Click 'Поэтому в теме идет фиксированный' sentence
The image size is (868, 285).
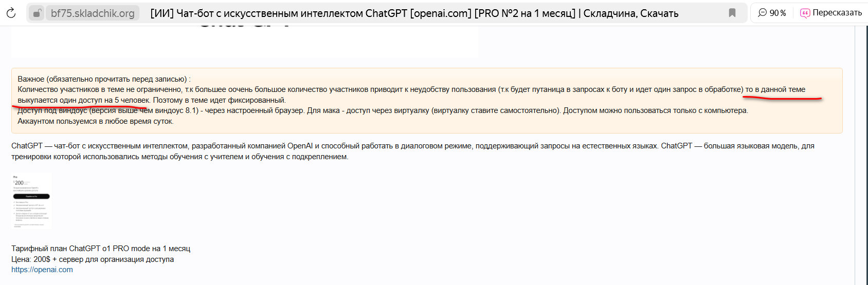pos(219,100)
